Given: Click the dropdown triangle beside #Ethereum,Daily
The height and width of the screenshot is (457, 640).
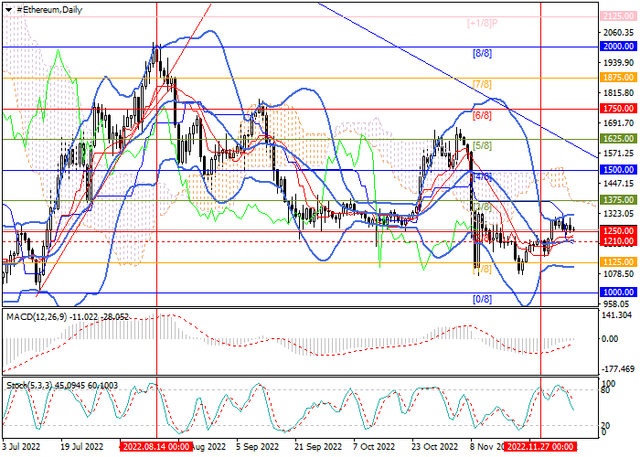Looking at the screenshot, I should tap(7, 8).
